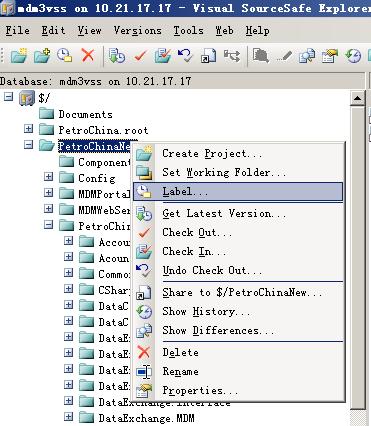Choose Undo Check Out context entry
The width and height of the screenshot is (371, 426).
[x=238, y=271]
